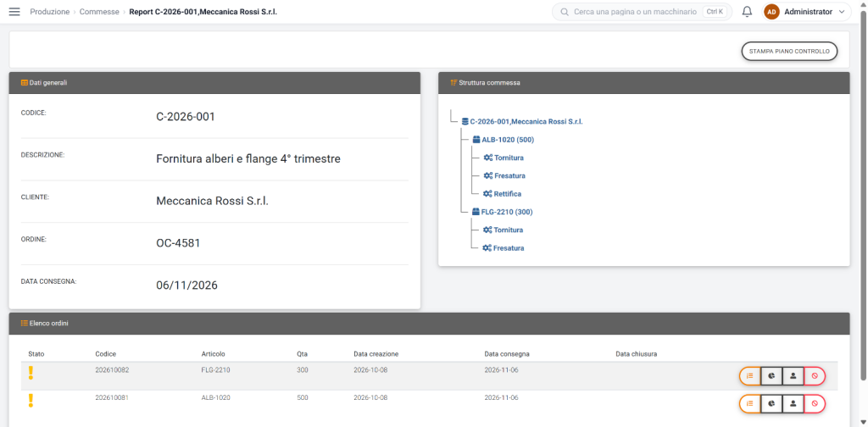Click description Fornitura alberi e flange value
The image size is (868, 427).
point(248,159)
